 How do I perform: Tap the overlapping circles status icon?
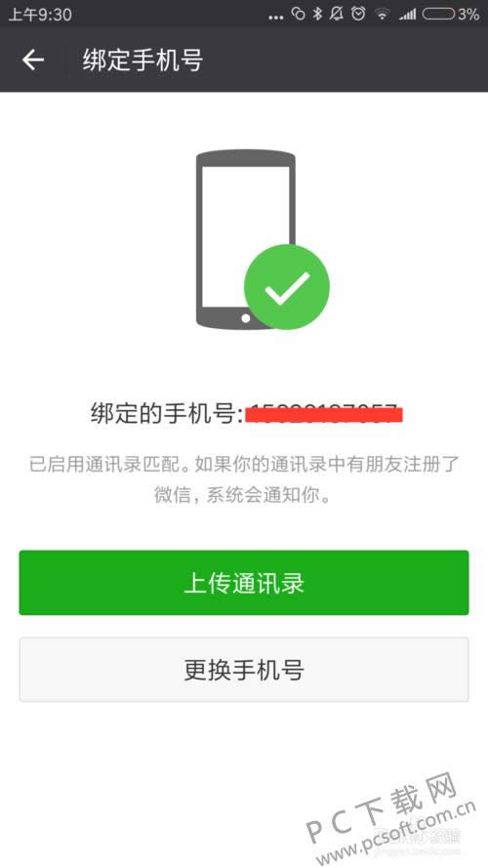click(299, 14)
